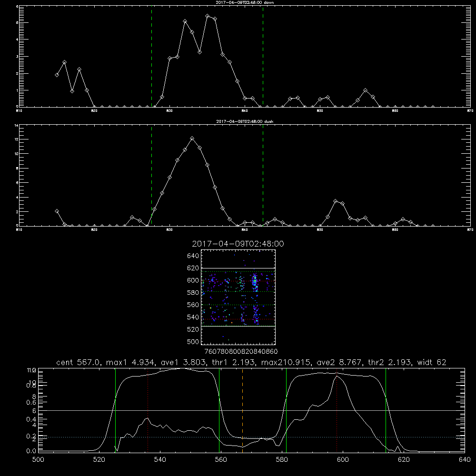Viewport: 476px width, 476px height.
Task: Click the "2017-04-09T02:48:00 dawn" plot title
Action: point(245,2)
